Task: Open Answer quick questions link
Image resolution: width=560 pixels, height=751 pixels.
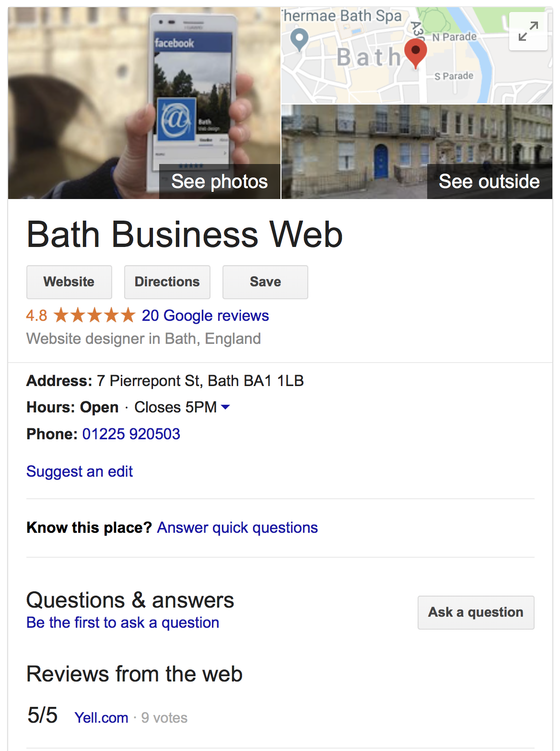Action: [237, 528]
